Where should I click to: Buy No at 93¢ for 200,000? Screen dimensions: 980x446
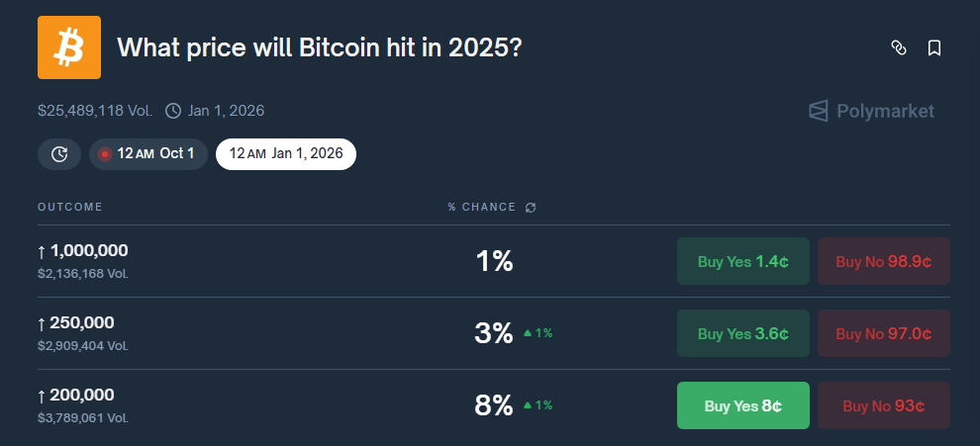pyautogui.click(x=883, y=405)
